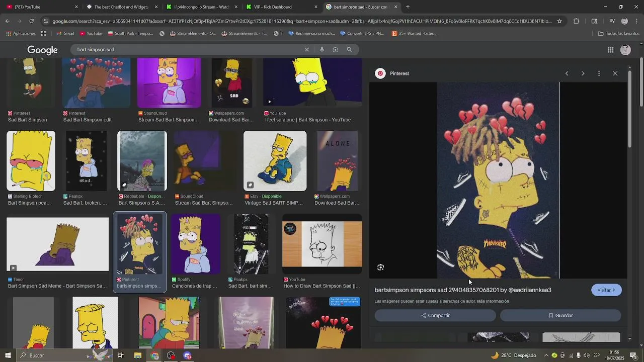Open Pinterest source logo in preview
Image resolution: width=644 pixels, height=362 pixels.
click(x=380, y=73)
